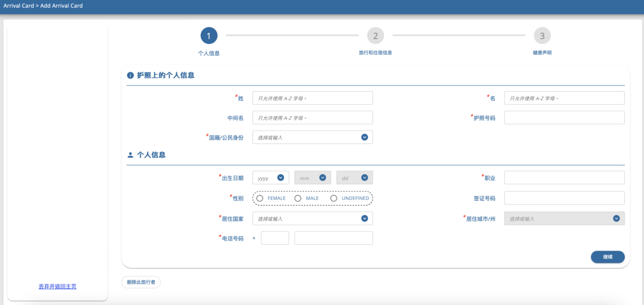Open the 国籍/公民身份 dropdown

coord(364,137)
